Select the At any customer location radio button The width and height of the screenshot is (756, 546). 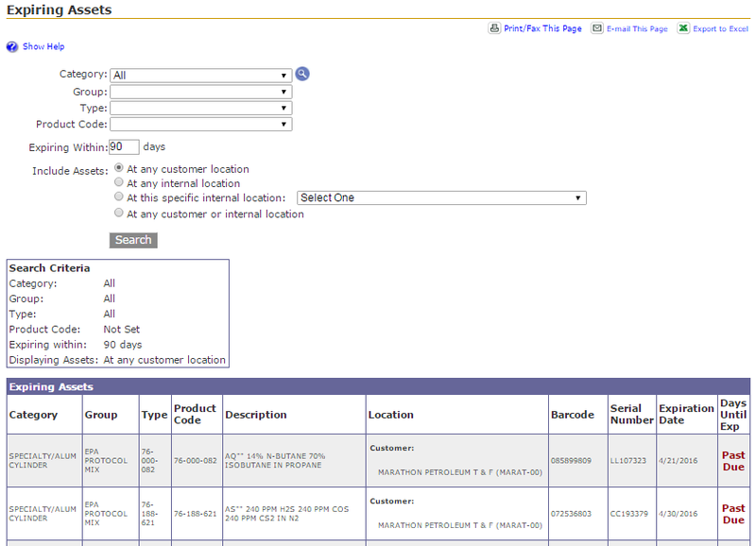pos(119,168)
